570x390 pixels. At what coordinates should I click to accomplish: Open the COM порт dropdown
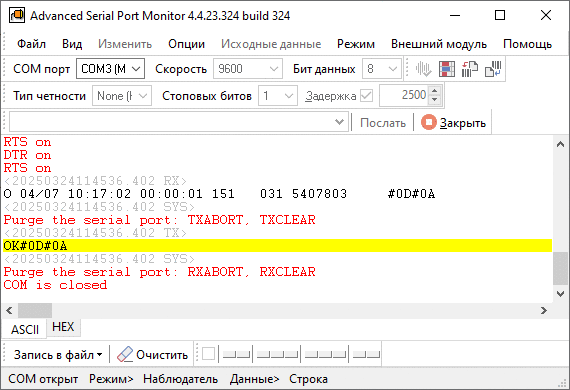point(111,68)
